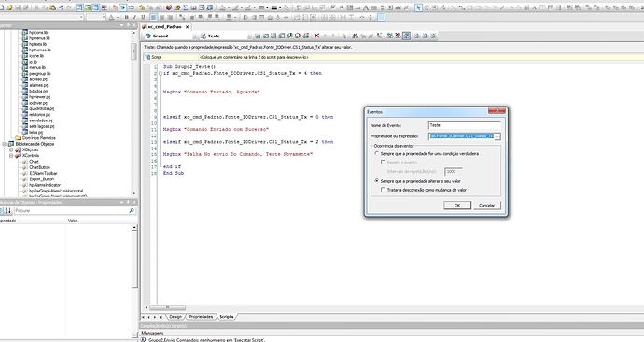Collapse the if block on script line 2
This screenshot has width=644, height=342.
(161, 73)
